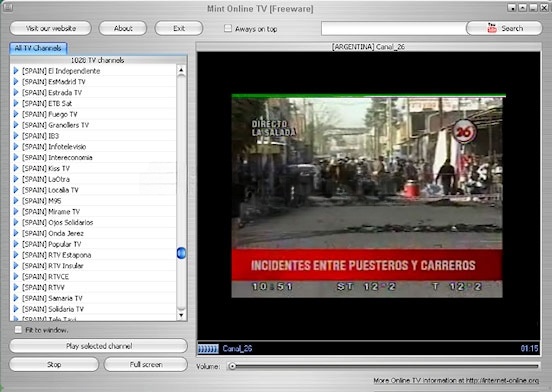
Task: Select the [SPAIN] Popular TV channel name
Action: [51, 244]
